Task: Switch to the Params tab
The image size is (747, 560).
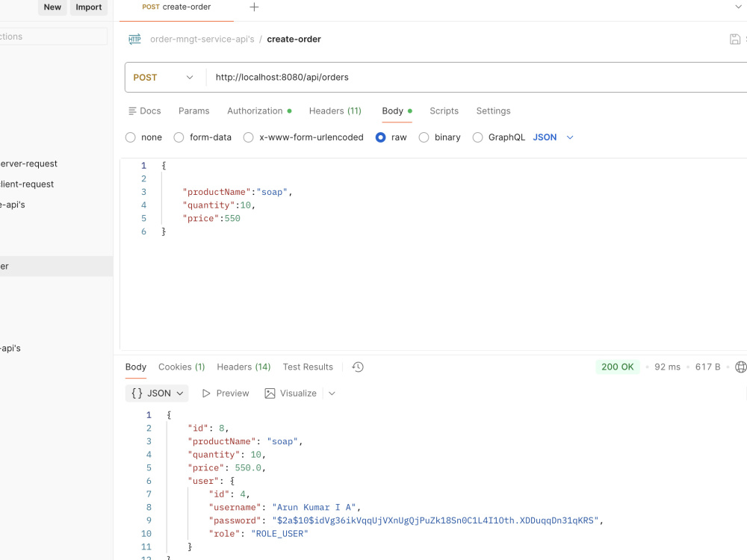Action: click(194, 111)
